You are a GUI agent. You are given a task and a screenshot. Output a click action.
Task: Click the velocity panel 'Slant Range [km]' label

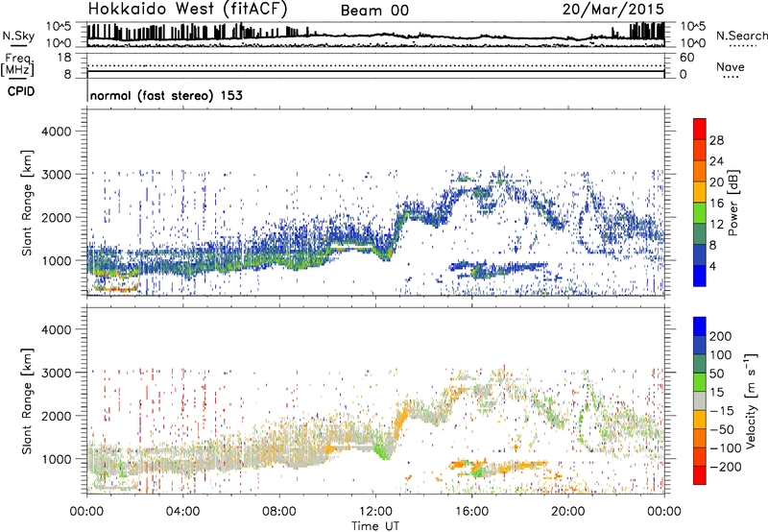click(27, 401)
